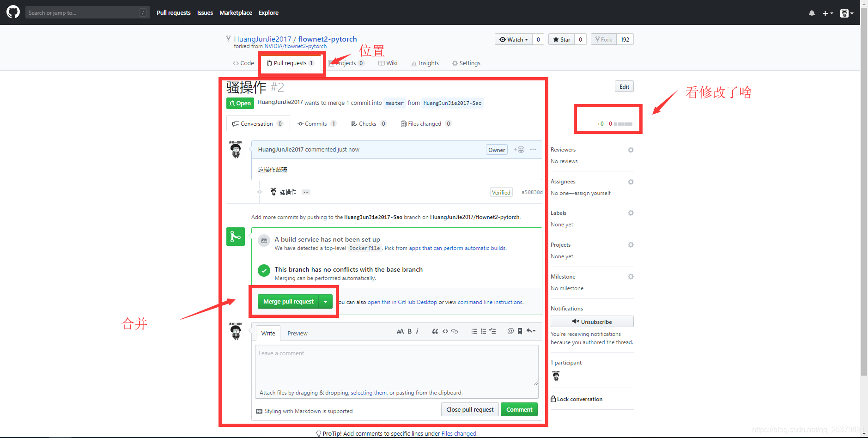Fork the repository
The image size is (868, 438).
point(603,39)
